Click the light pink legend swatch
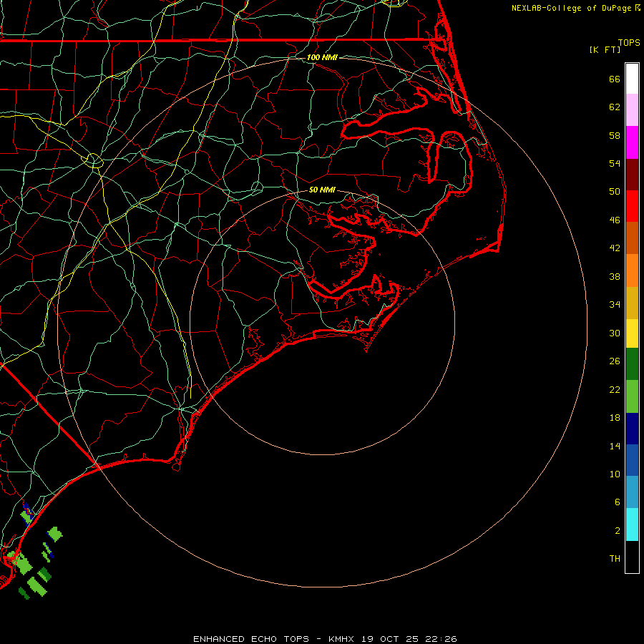The image size is (644, 644). [632, 109]
